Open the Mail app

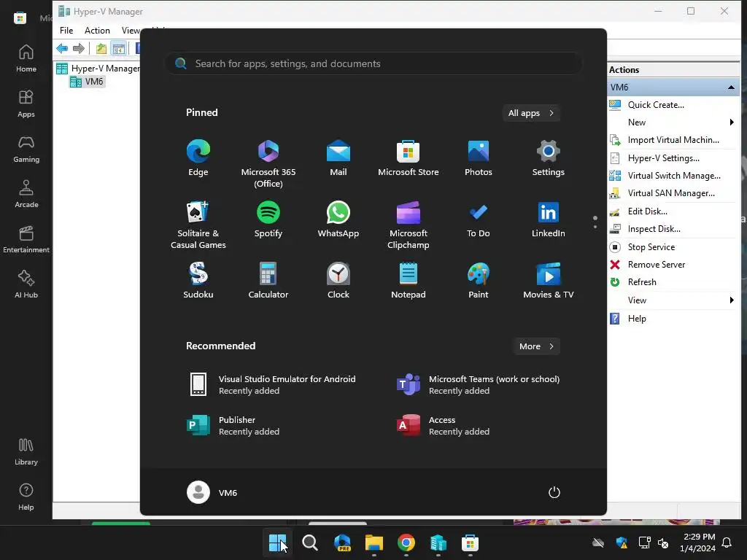point(338,158)
